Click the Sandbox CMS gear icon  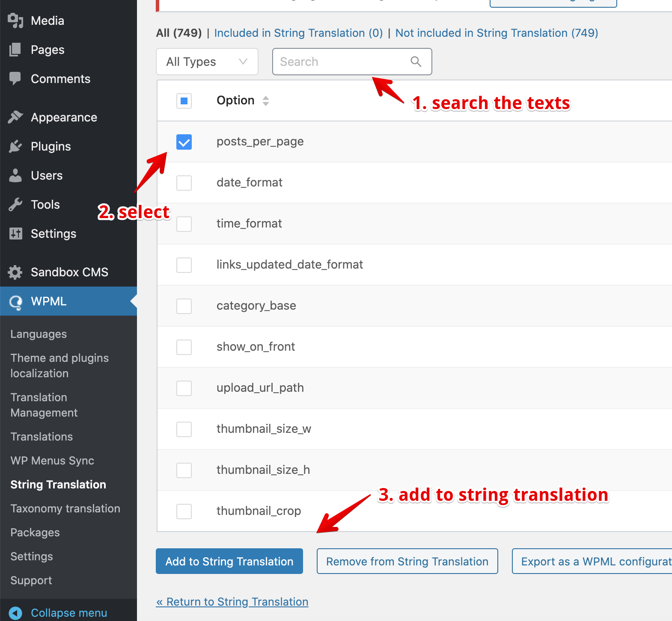coord(15,272)
